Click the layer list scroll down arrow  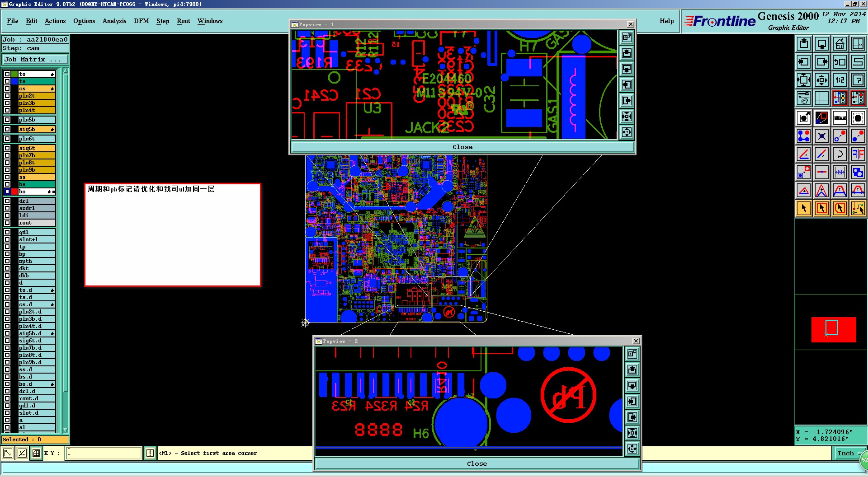point(66,430)
